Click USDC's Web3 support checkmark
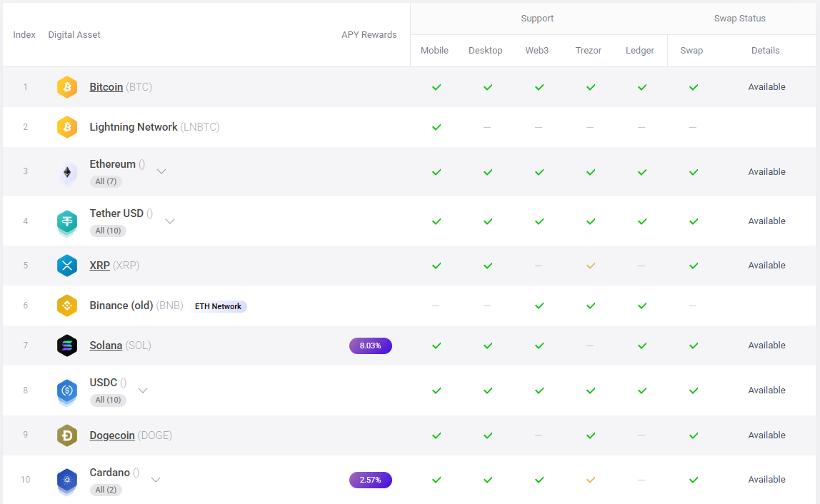This screenshot has height=504, width=820. (539, 390)
